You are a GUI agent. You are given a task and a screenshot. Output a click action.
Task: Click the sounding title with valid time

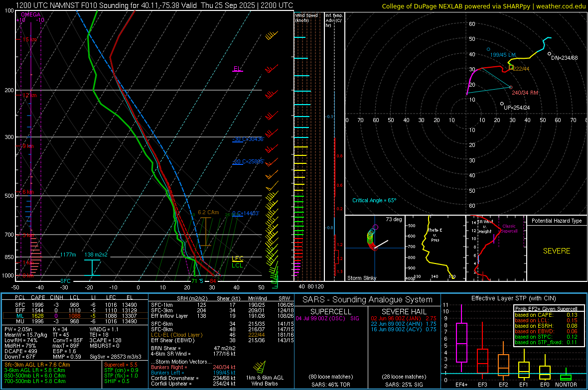(x=154, y=5)
